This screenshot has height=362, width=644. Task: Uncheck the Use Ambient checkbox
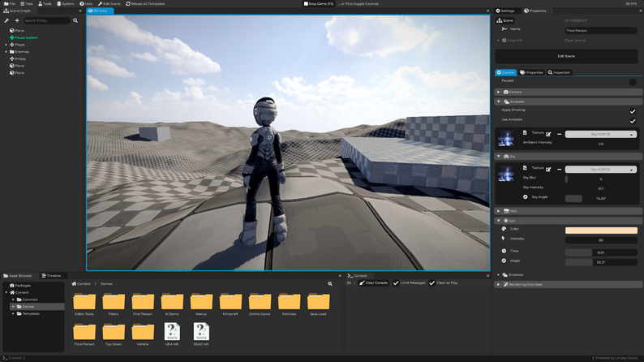point(633,120)
